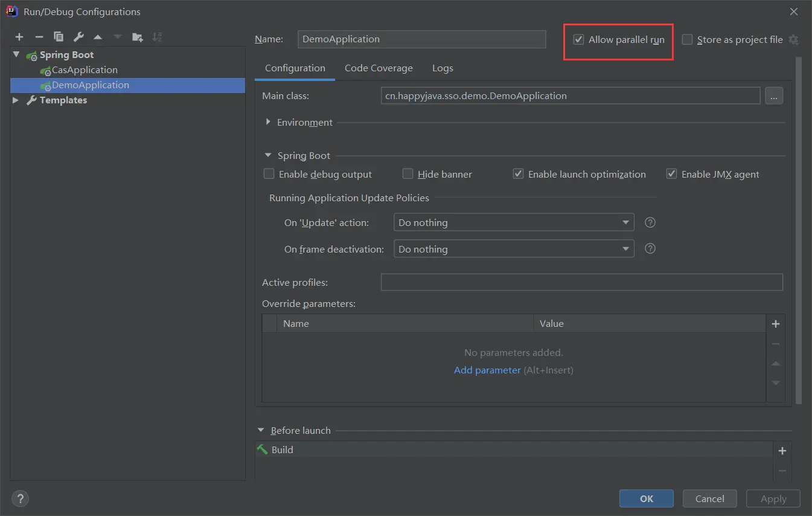Viewport: 812px width, 516px height.
Task: Check the Hide banner option
Action: tap(408, 174)
